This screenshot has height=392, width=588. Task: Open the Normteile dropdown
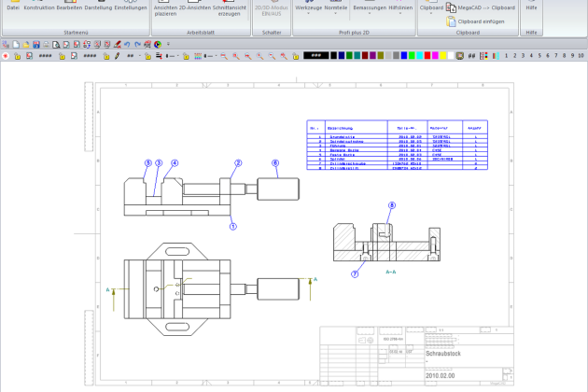click(336, 8)
